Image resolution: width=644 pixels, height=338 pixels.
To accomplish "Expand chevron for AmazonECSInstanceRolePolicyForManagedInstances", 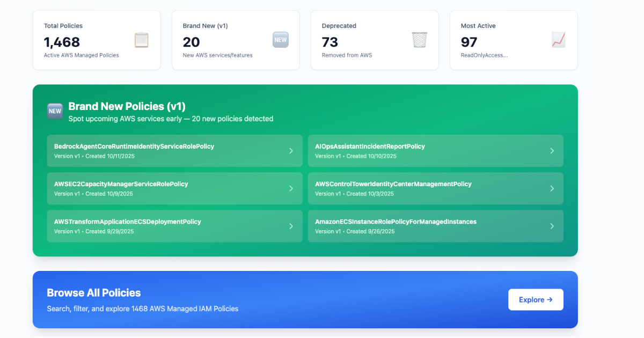I will pyautogui.click(x=552, y=226).
